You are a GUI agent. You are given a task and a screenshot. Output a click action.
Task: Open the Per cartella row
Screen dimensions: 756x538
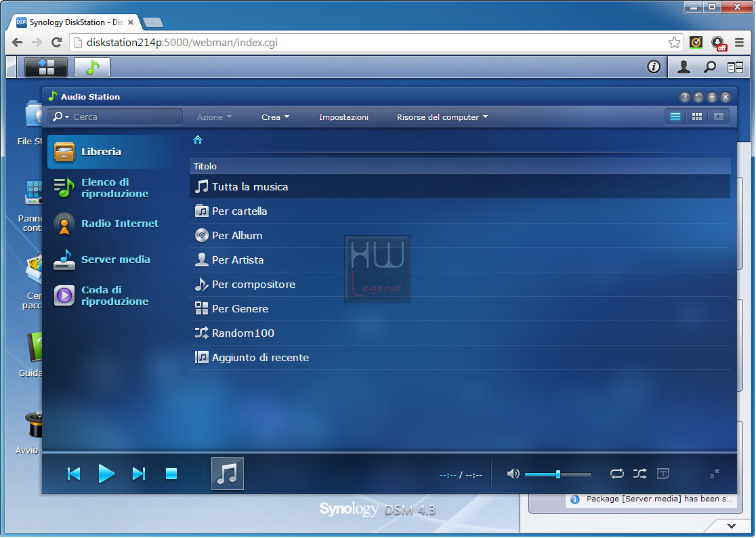pyautogui.click(x=460, y=211)
